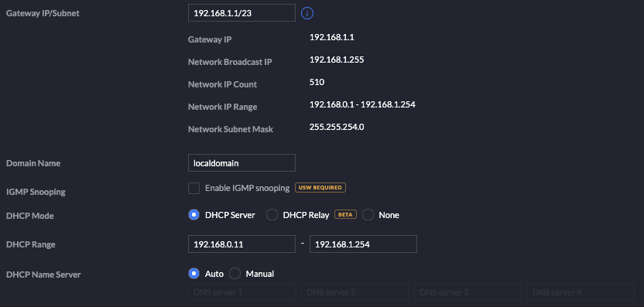
Task: Click the Network Subnet Mask value
Action: point(337,128)
